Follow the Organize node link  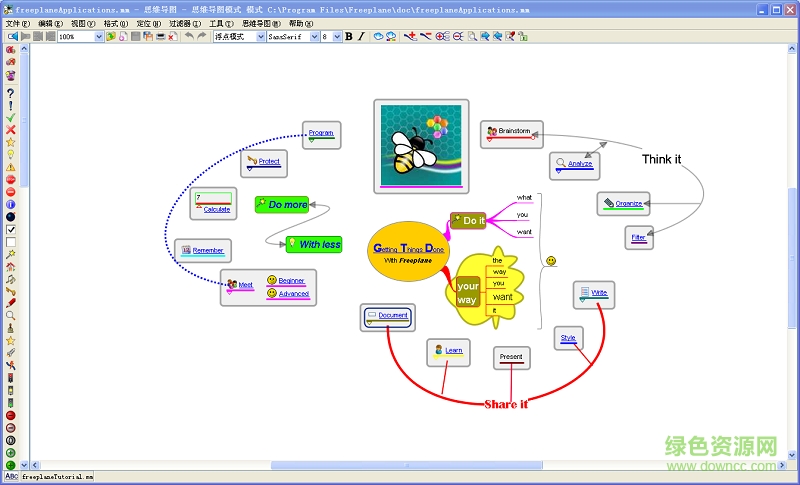[629, 203]
